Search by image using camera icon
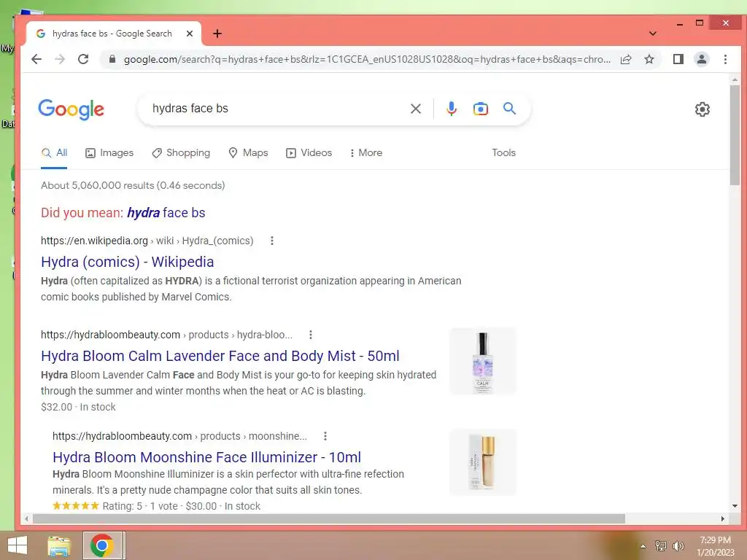This screenshot has width=747, height=560. [480, 109]
